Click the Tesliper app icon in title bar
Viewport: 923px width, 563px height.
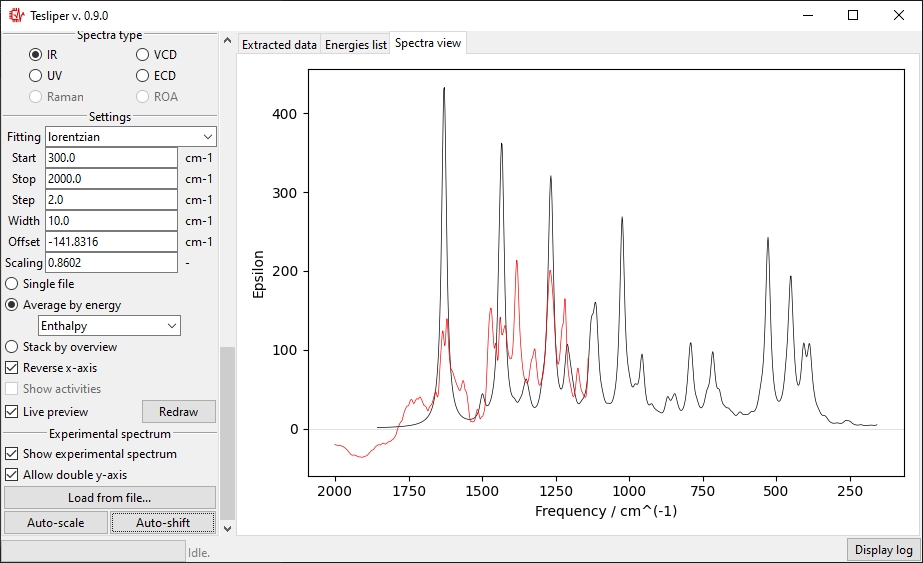[16, 15]
